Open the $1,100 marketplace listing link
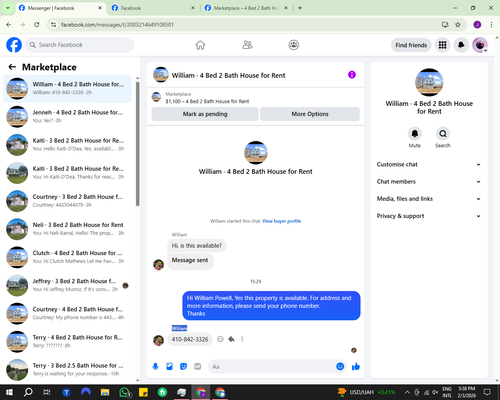Viewport: 500px width, 400px height. (207, 101)
